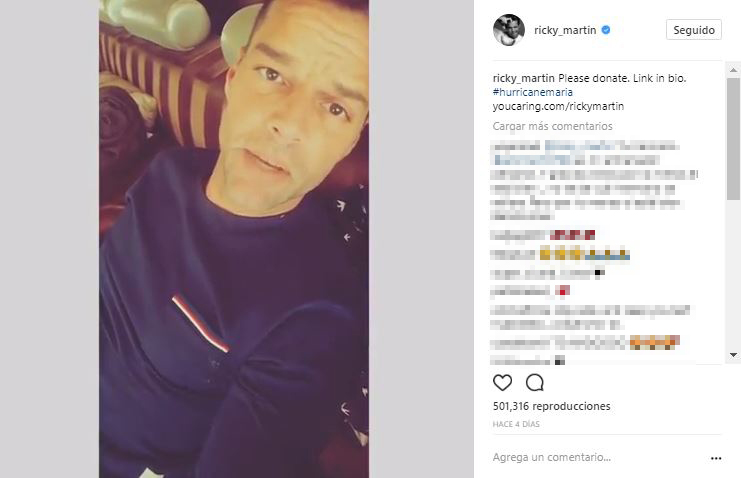
Task: Expand with Cargar más comentarios
Action: (x=552, y=126)
